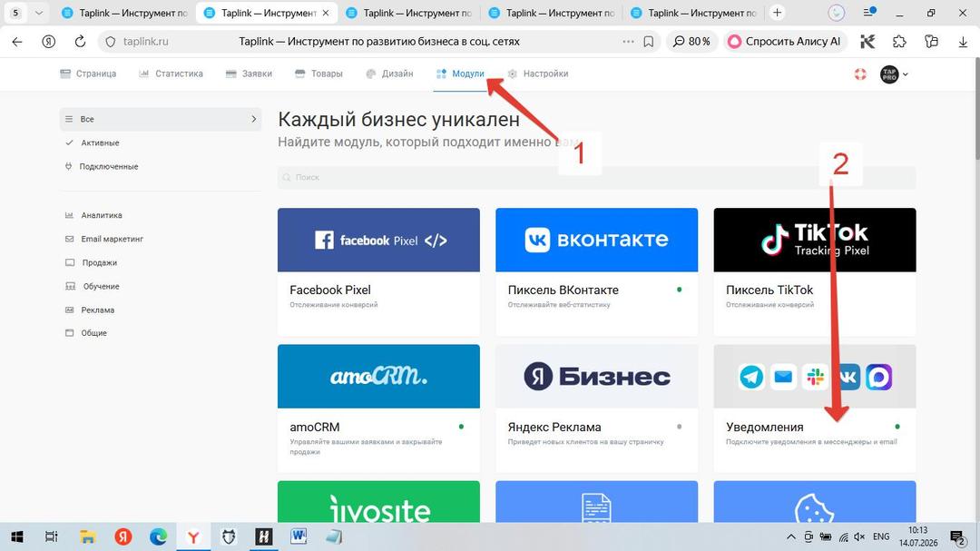Select the Модули tab

(x=461, y=74)
